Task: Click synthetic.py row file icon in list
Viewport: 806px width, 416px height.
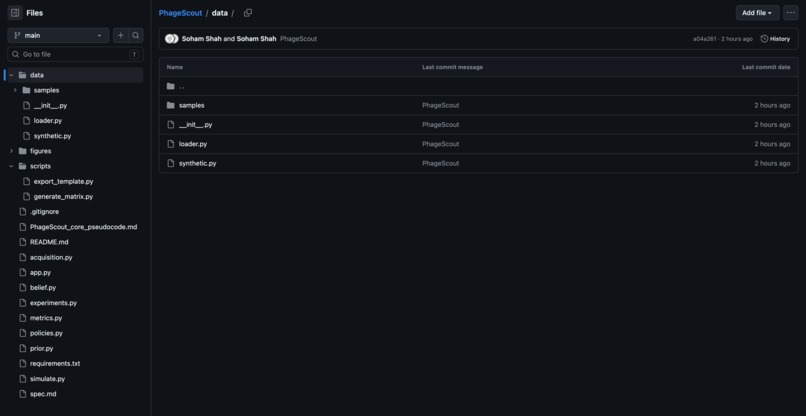Action: pyautogui.click(x=171, y=163)
